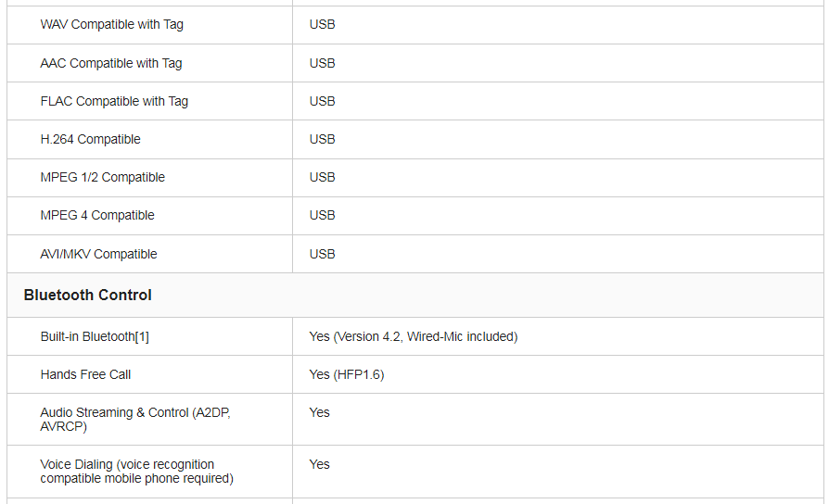
Task: Click the "Yes (Version 4.2, Wired-Mic included)" value
Action: [x=413, y=336]
